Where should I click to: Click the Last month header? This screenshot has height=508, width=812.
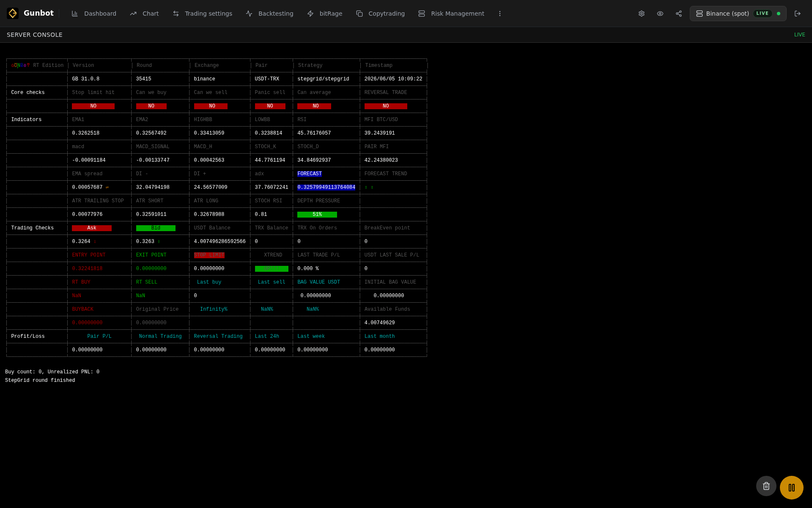tap(380, 337)
